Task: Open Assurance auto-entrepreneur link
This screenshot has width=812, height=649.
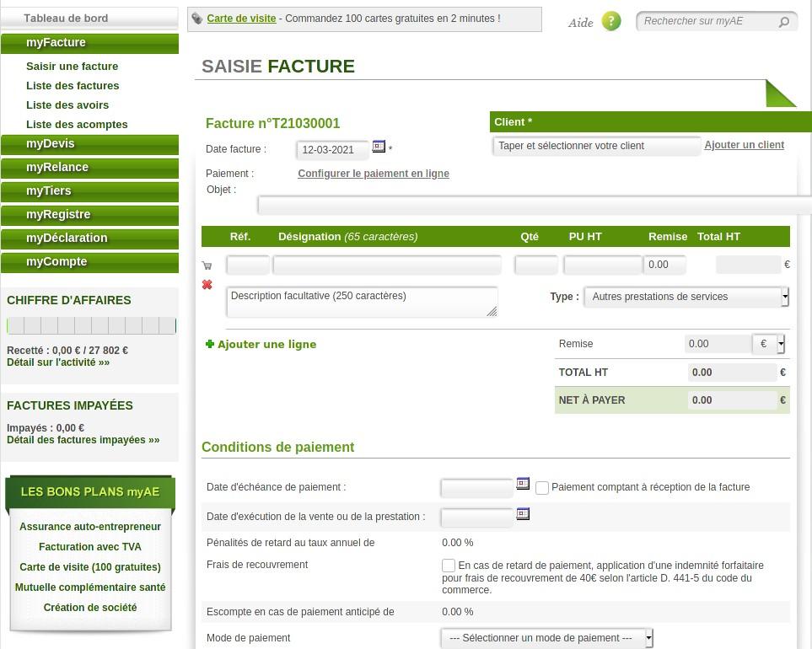Action: tap(90, 526)
